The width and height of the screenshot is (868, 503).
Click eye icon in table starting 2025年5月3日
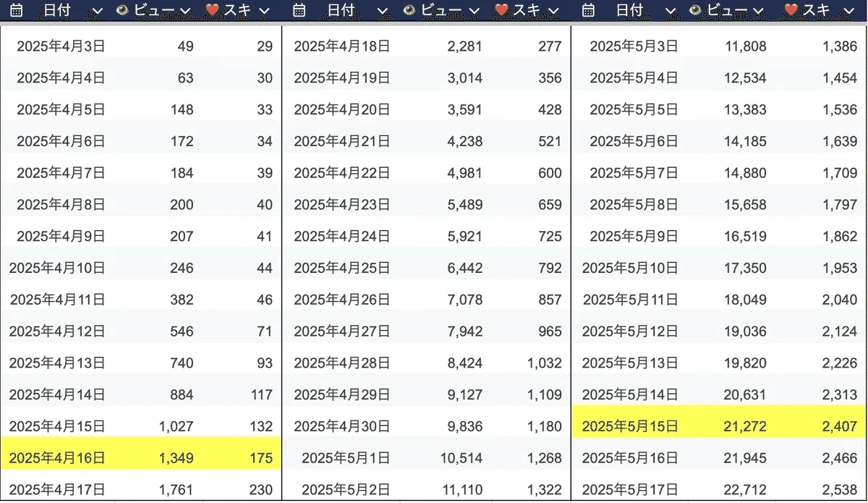coord(696,10)
